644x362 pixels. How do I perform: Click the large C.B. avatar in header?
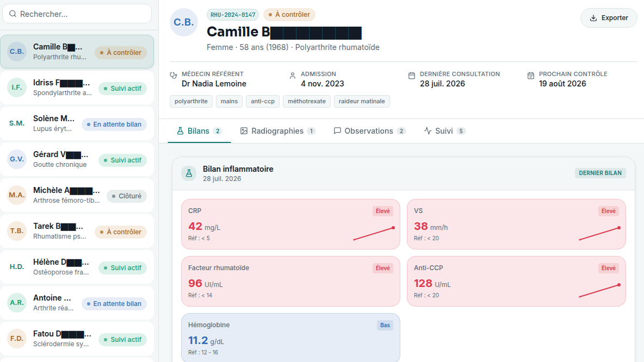point(184,22)
